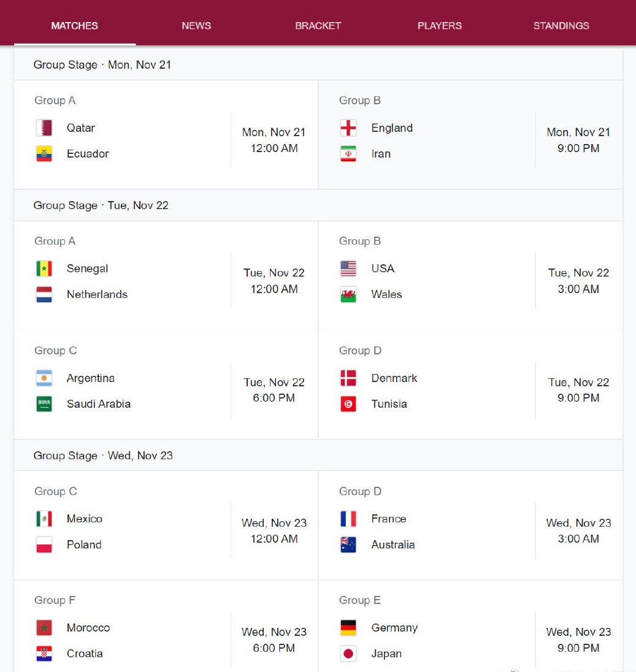The width and height of the screenshot is (636, 672).
Task: Go to the PLAYERS tab
Action: click(x=440, y=26)
